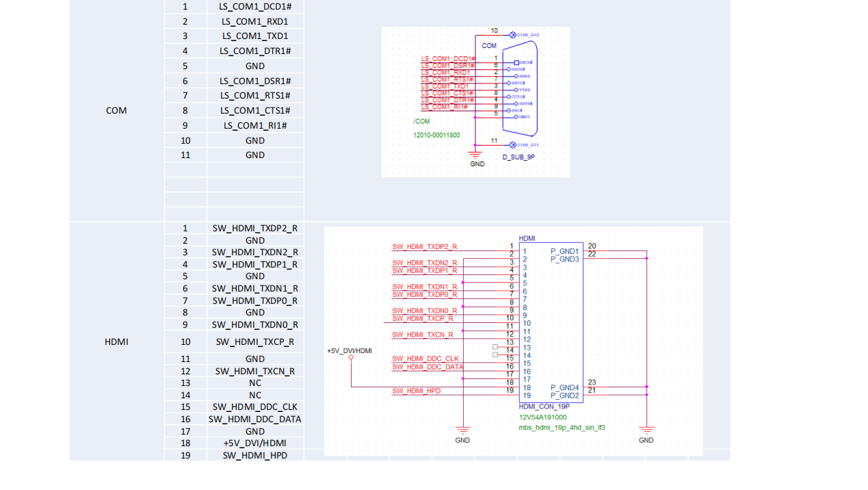Click part number 12010-00011800 in COM schematic
Image resolution: width=868 pixels, height=490 pixels.
pyautogui.click(x=436, y=136)
